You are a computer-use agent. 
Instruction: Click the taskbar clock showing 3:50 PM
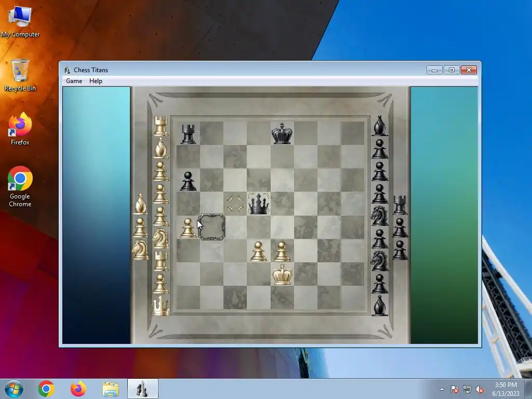[506, 389]
